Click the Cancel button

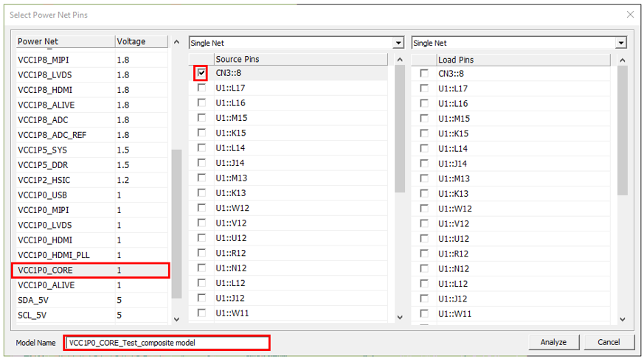coord(609,342)
